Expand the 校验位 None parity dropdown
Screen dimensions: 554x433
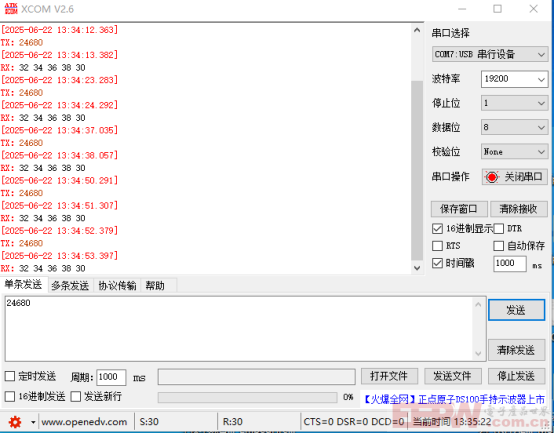(514, 152)
